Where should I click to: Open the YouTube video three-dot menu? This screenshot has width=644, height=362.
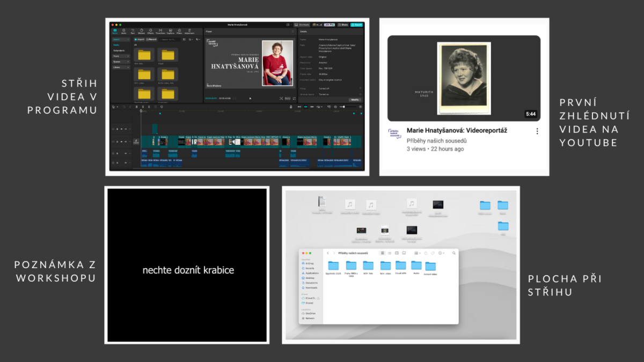pyautogui.click(x=537, y=131)
